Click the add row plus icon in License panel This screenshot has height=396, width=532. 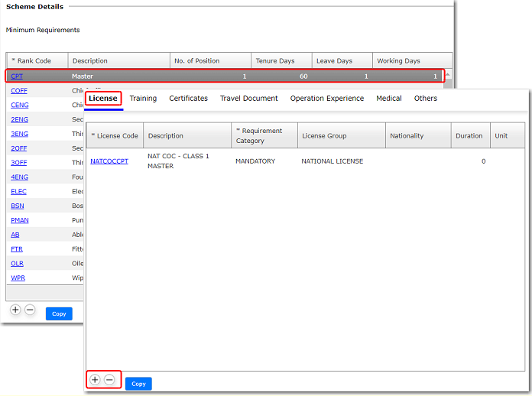click(x=95, y=379)
